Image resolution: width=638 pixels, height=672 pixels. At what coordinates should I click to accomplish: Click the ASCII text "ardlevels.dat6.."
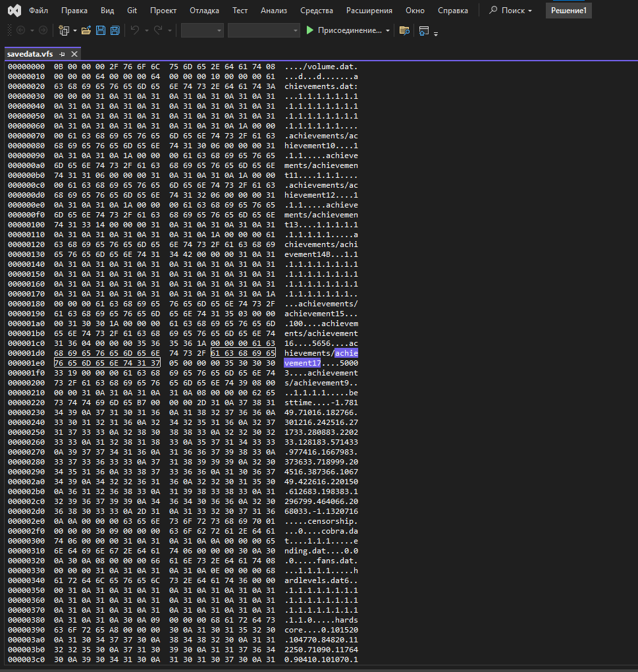[321, 580]
